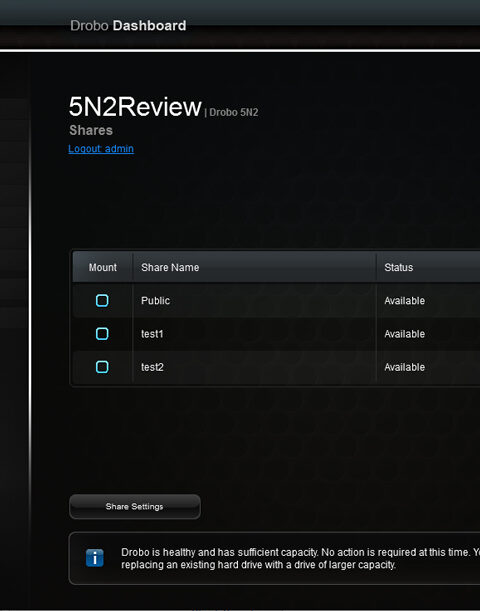Click the Shares page heading

pyautogui.click(x=91, y=130)
